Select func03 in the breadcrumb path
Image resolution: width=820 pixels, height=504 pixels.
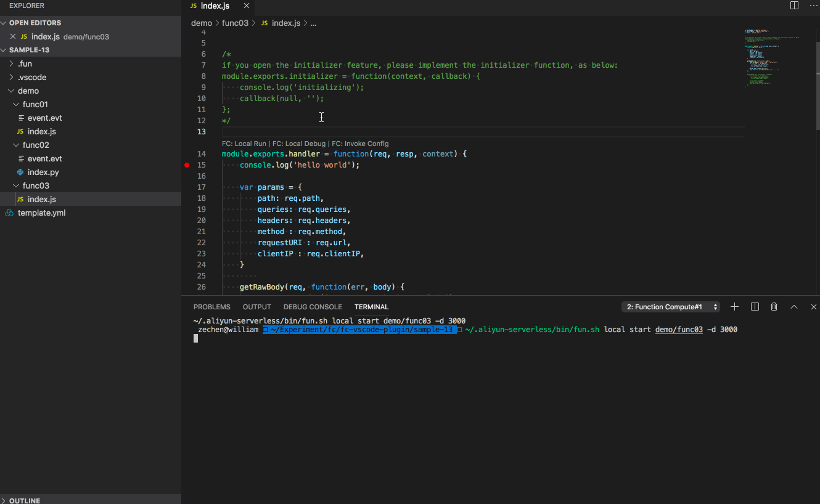235,23
